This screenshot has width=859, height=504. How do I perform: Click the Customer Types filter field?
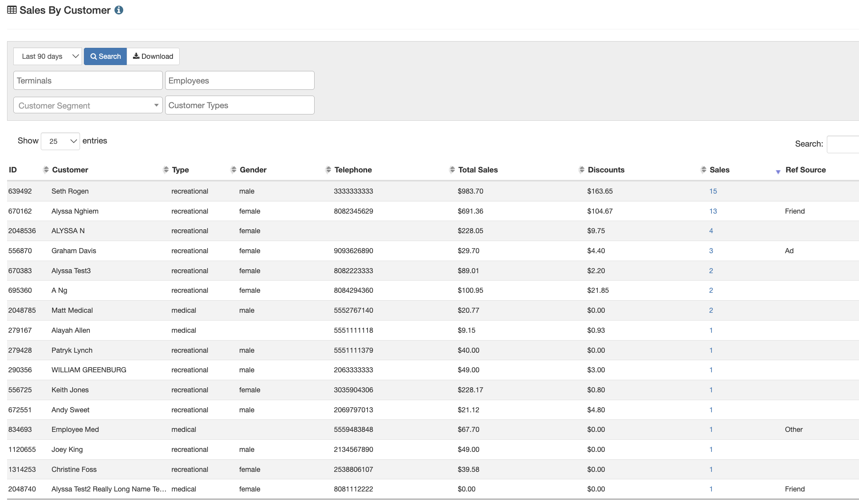coord(240,105)
